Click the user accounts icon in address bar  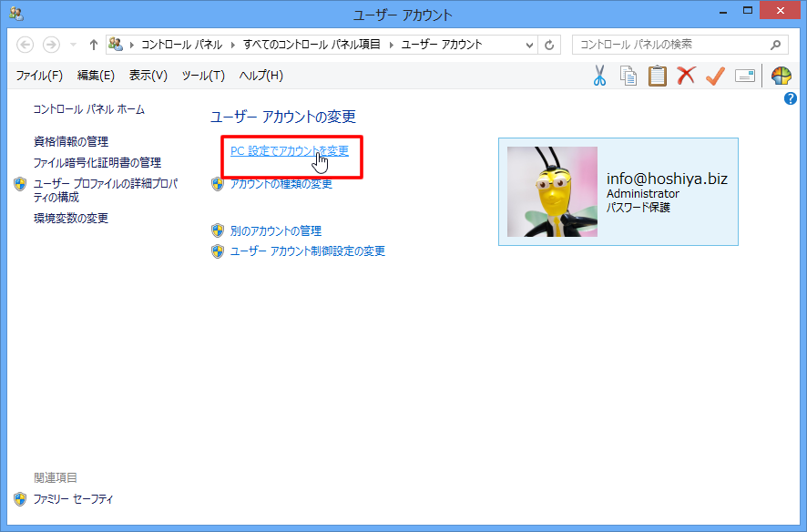click(116, 45)
